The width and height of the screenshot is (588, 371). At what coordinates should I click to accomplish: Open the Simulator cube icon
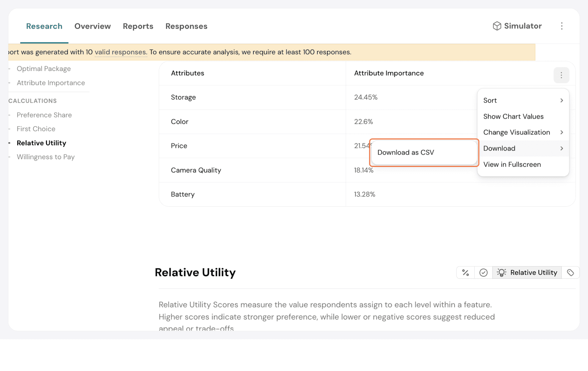pyautogui.click(x=497, y=26)
